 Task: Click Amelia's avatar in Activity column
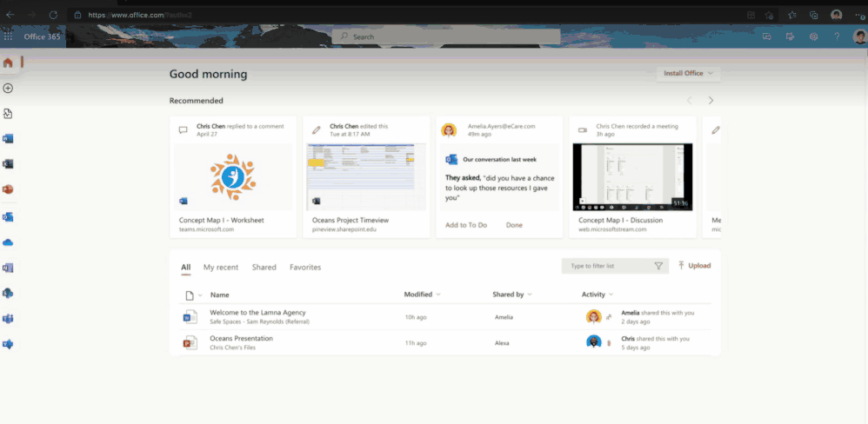point(593,317)
